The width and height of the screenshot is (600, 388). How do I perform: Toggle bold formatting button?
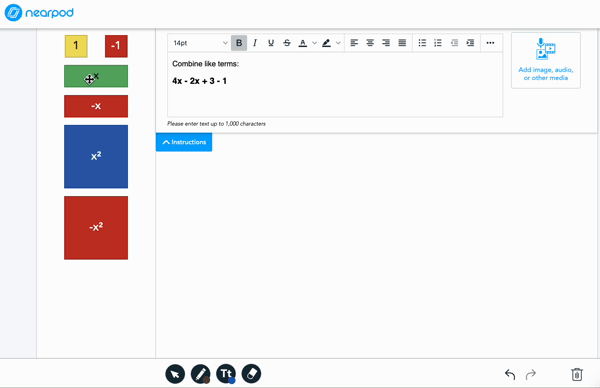(x=239, y=43)
